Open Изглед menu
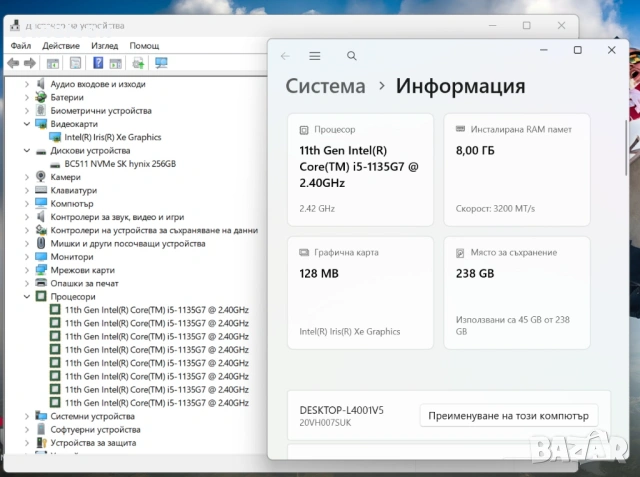640x477 pixels. click(x=104, y=46)
